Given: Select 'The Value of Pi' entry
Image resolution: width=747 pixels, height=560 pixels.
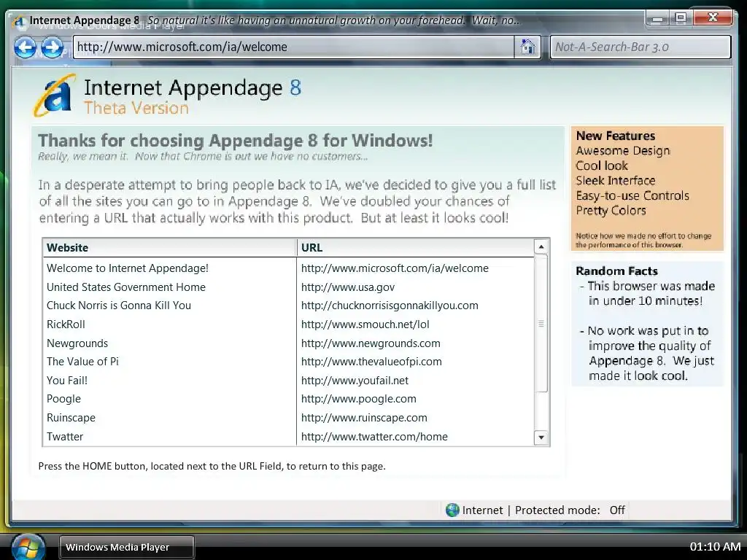Looking at the screenshot, I should pyautogui.click(x=289, y=362).
